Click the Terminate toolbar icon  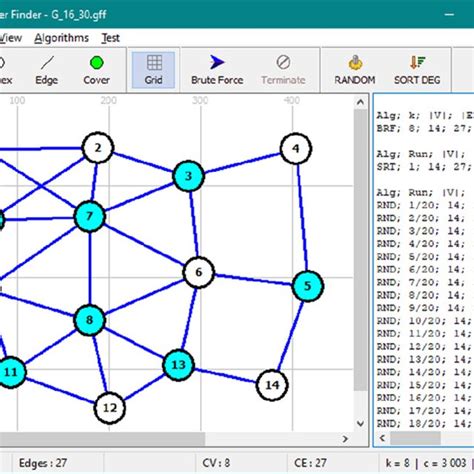coord(283,70)
